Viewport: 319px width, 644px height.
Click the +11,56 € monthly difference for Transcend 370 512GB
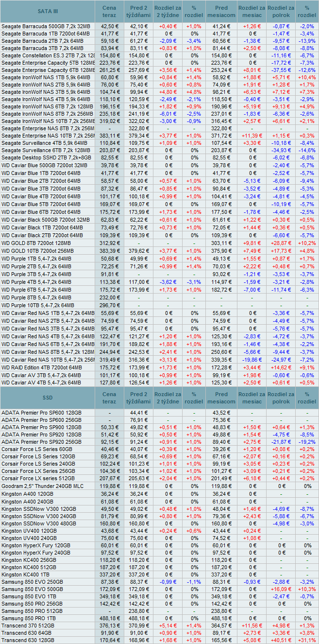point(252,627)
